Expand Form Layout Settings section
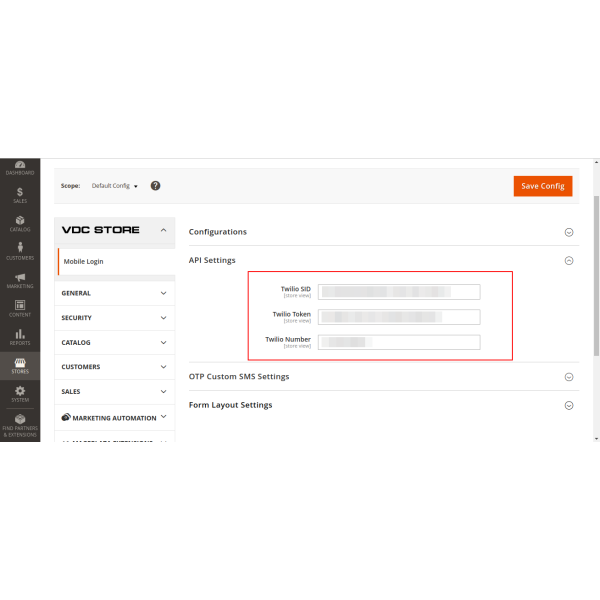Viewport: 600px width, 600px height. pyautogui.click(x=569, y=405)
